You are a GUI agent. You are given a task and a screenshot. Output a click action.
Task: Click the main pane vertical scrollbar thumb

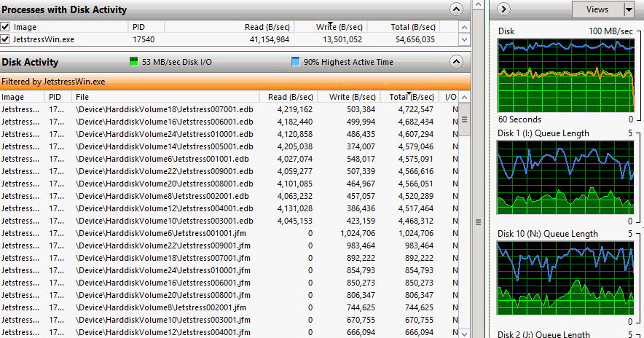coord(478,222)
